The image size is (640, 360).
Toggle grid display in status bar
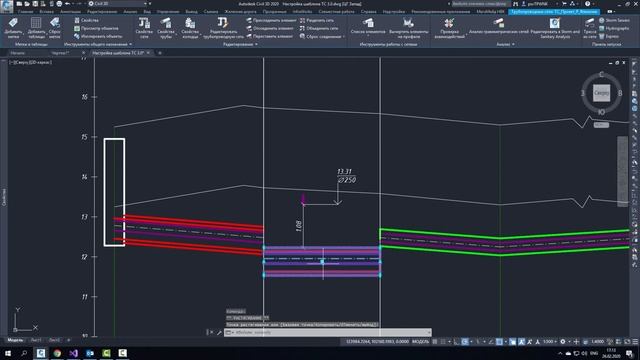435,342
